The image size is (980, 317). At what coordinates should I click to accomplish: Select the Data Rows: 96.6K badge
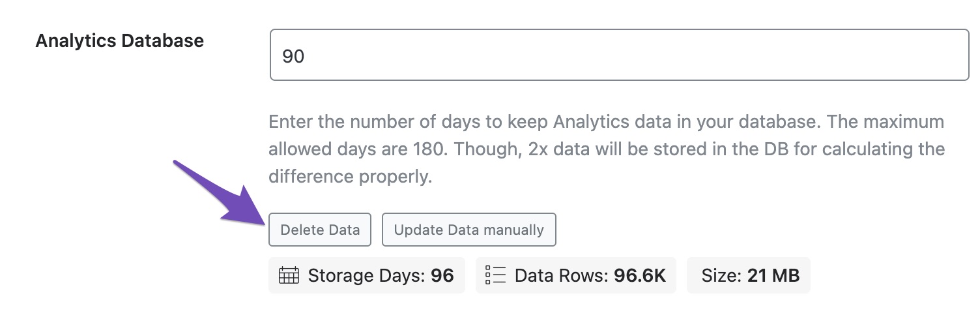pos(576,275)
